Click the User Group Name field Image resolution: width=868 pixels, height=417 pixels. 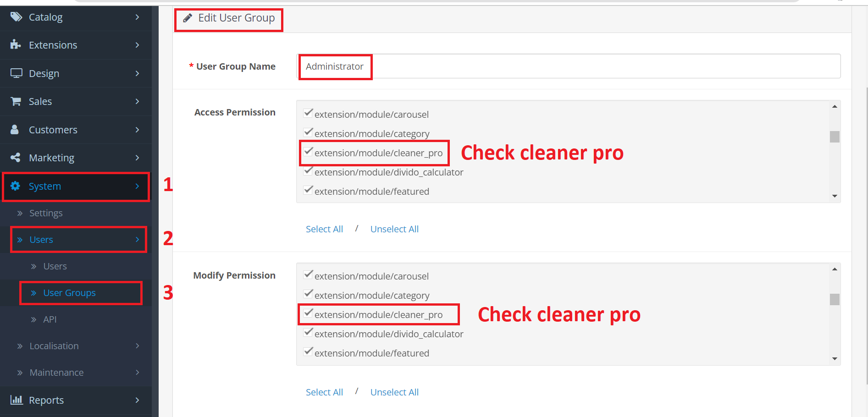(x=569, y=66)
